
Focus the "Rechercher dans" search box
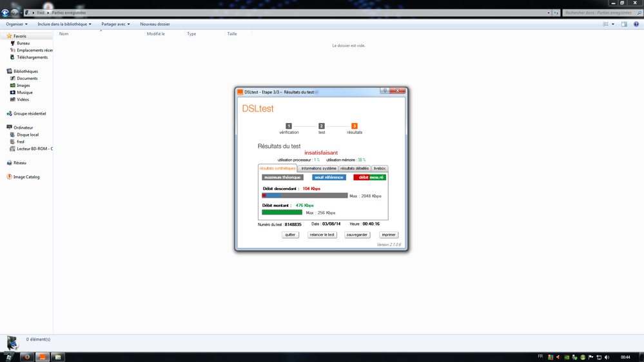click(602, 13)
